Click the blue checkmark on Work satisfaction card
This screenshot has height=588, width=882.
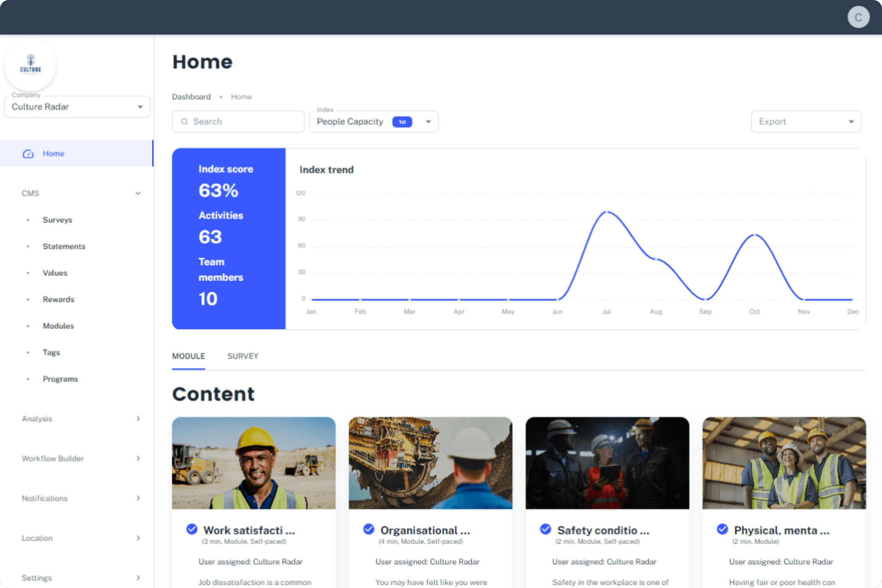191,529
